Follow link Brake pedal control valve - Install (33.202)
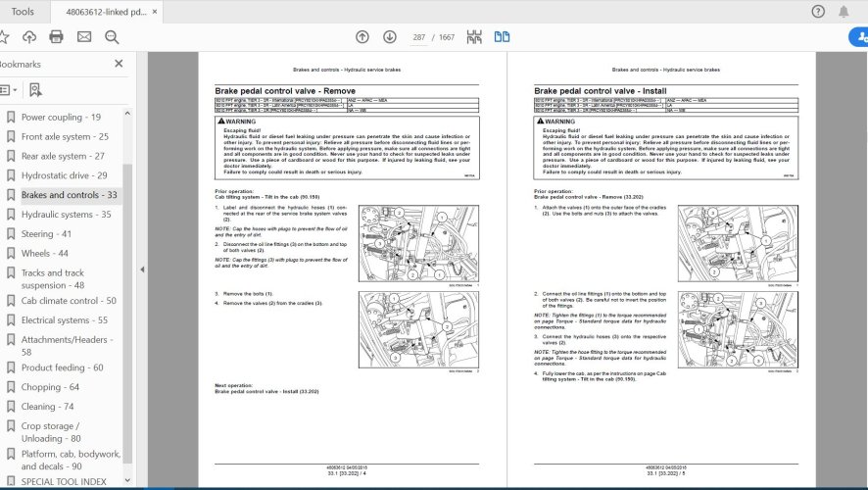This screenshot has width=868, height=490. click(x=266, y=391)
